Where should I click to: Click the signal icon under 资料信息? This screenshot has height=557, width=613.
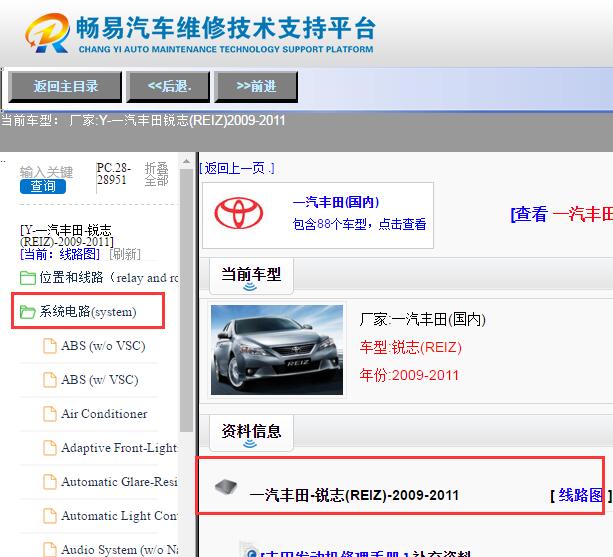click(x=250, y=444)
